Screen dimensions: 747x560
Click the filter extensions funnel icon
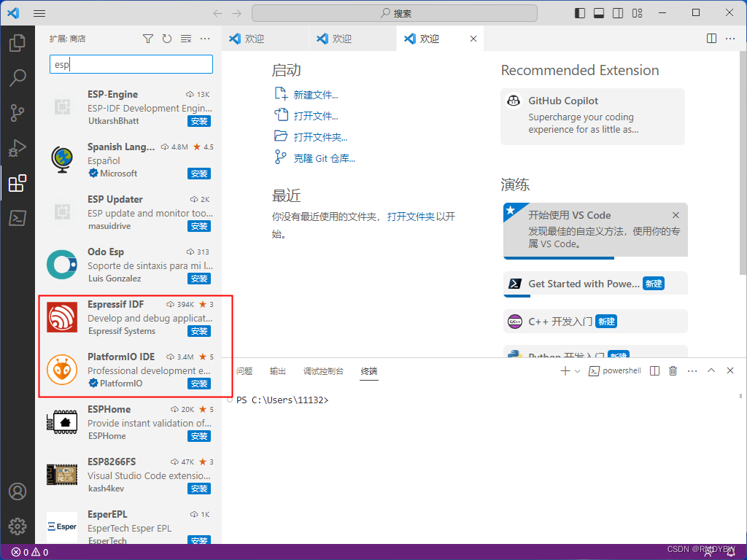point(148,39)
